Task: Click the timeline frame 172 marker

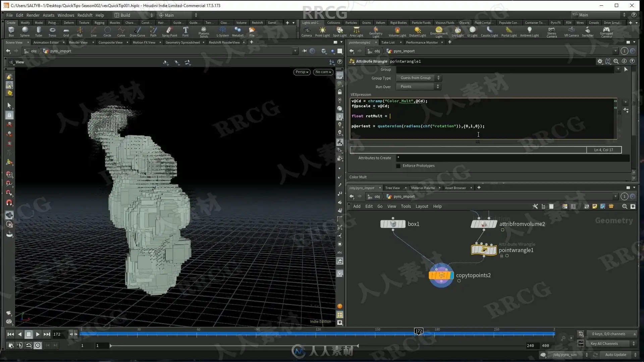Action: (x=419, y=331)
